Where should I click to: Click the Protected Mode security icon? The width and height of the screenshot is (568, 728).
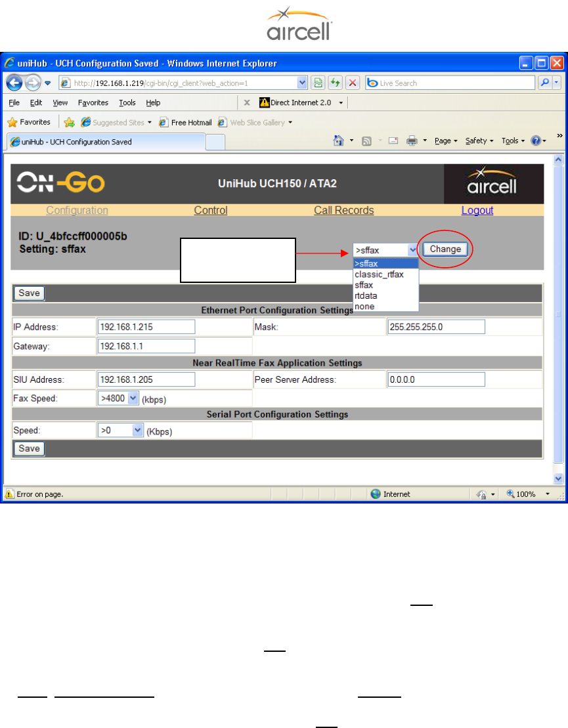tap(481, 494)
